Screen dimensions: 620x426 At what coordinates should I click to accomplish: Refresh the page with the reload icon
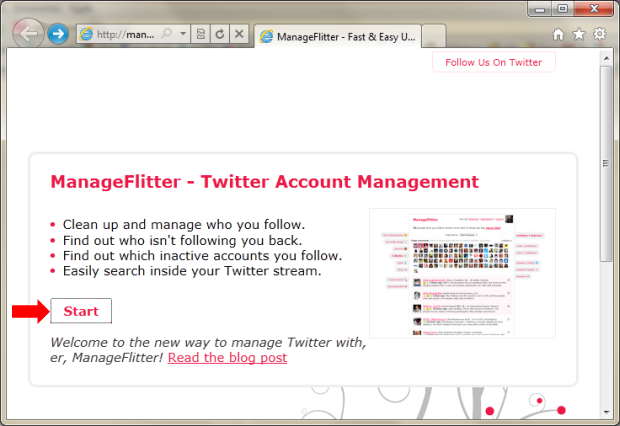pos(220,34)
